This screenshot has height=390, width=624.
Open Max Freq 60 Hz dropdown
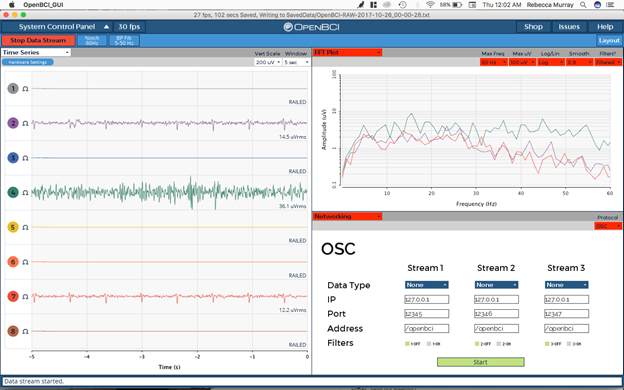coord(493,62)
